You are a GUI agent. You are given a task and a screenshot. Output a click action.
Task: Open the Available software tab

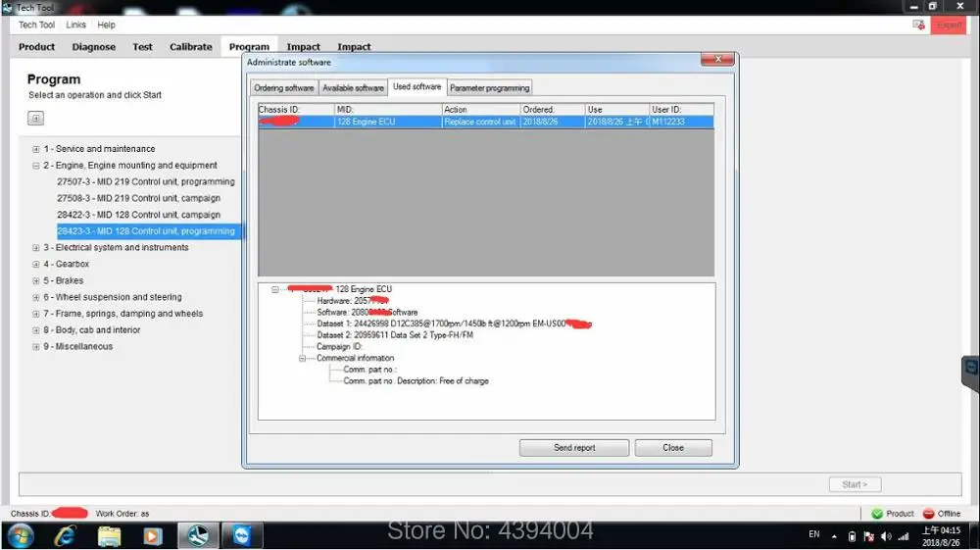coord(353,88)
